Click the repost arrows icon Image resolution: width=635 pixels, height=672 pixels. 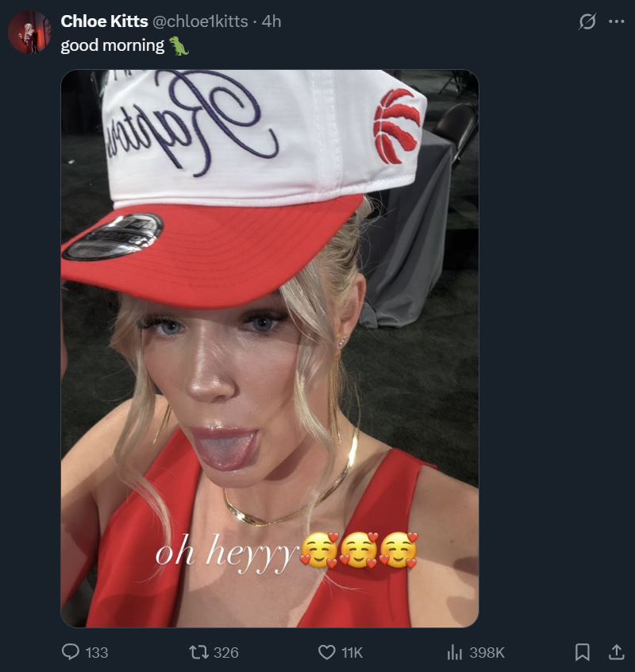click(198, 652)
